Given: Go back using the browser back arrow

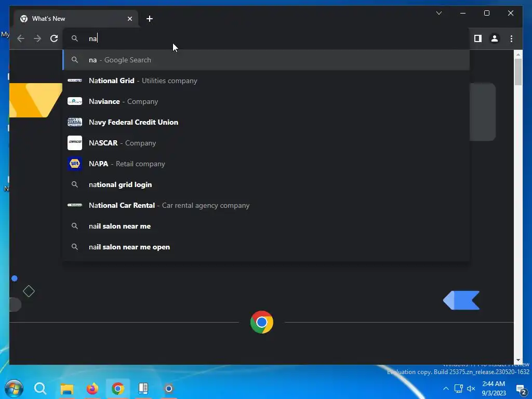Looking at the screenshot, I should coord(21,38).
